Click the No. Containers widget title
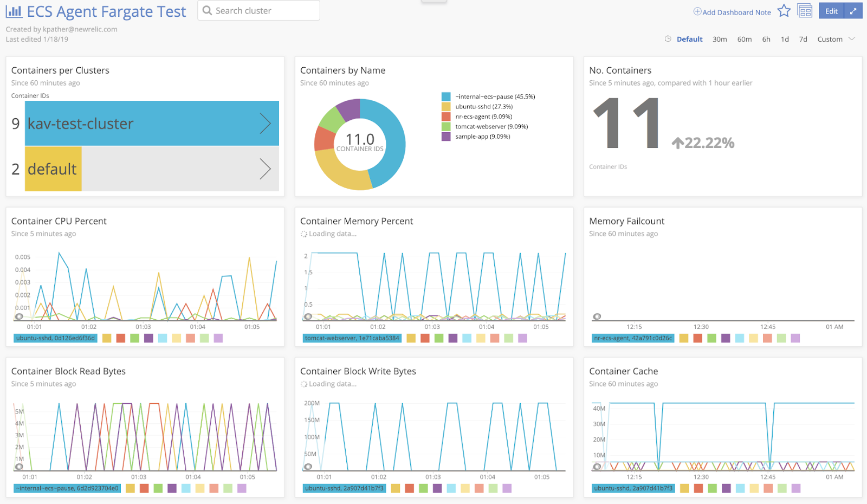 click(620, 70)
